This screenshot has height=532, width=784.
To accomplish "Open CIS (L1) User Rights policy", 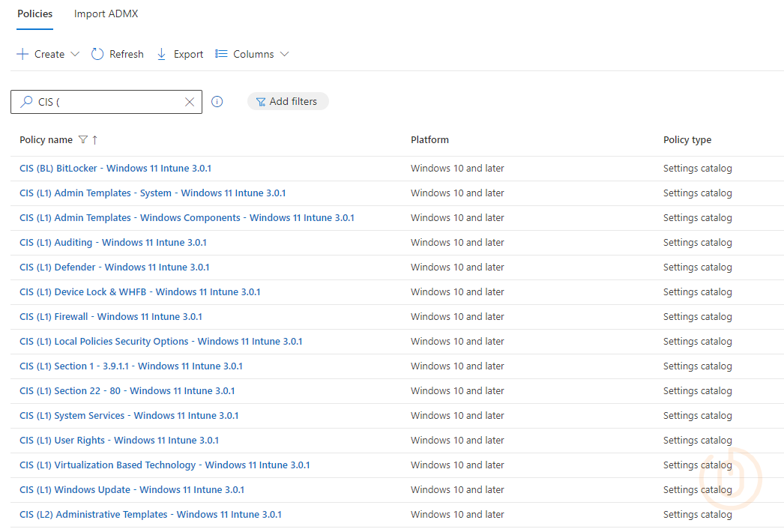I will tap(119, 441).
